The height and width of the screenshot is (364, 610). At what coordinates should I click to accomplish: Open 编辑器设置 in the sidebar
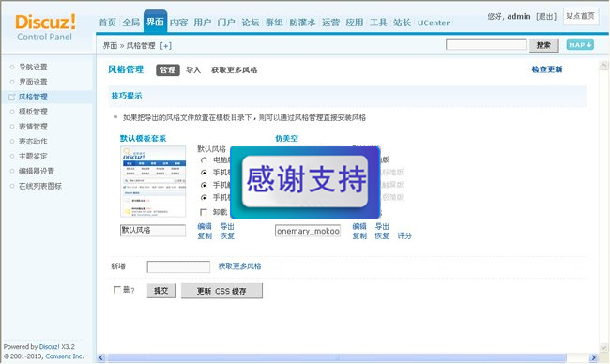coord(37,171)
